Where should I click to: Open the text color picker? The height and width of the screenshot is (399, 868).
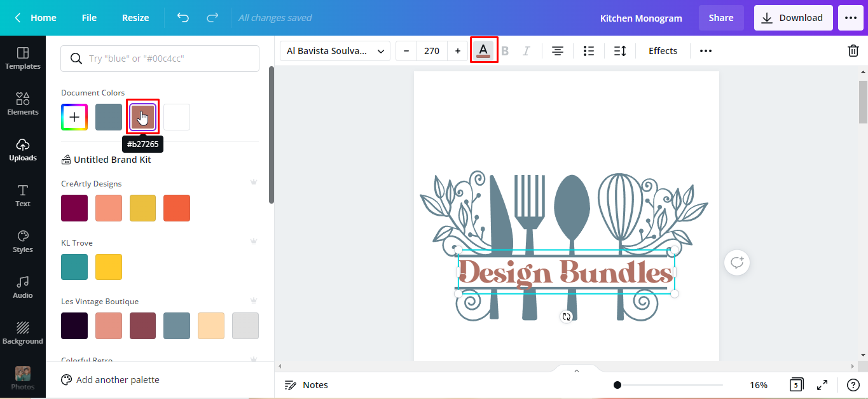[x=483, y=50]
